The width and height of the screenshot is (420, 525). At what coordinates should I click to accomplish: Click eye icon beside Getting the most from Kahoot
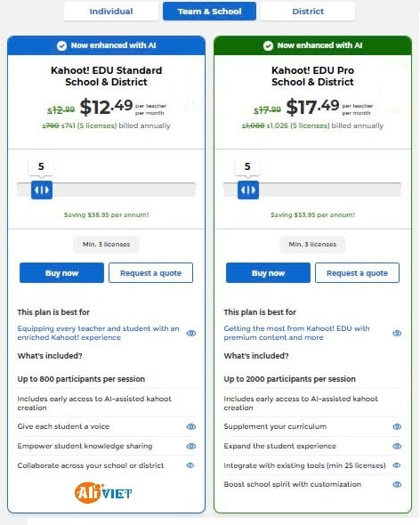(x=397, y=333)
